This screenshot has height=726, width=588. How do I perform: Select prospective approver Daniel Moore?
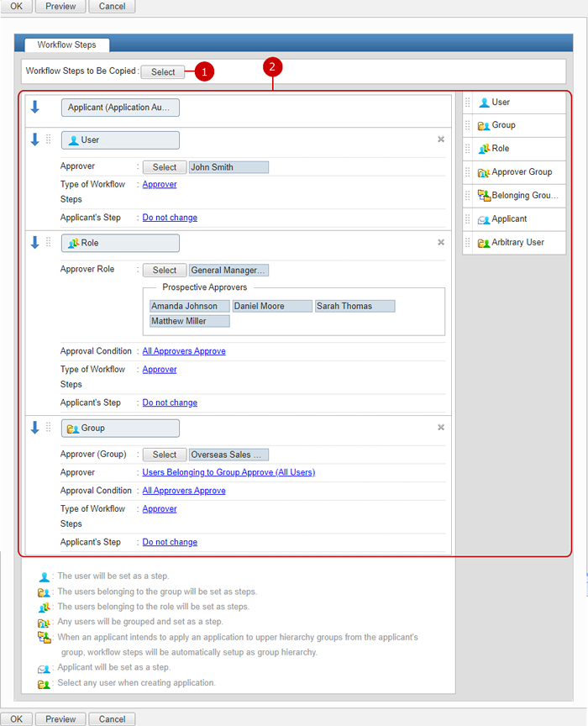(272, 306)
